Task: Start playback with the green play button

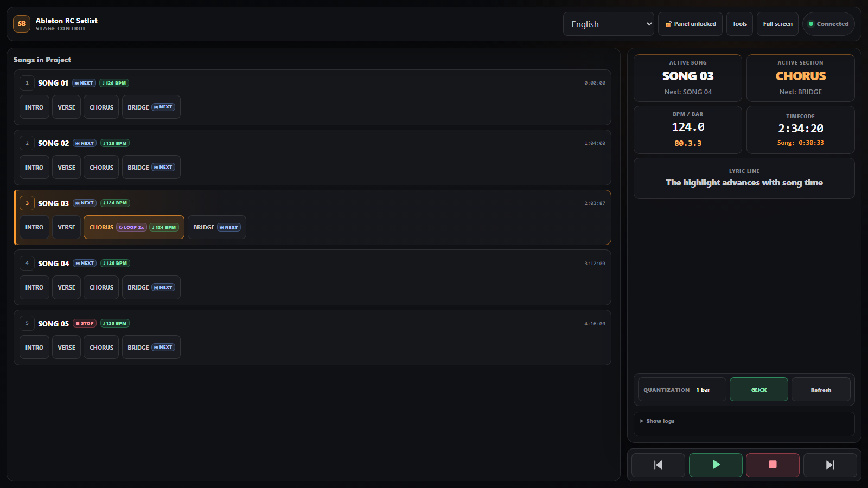Action: coord(716,465)
